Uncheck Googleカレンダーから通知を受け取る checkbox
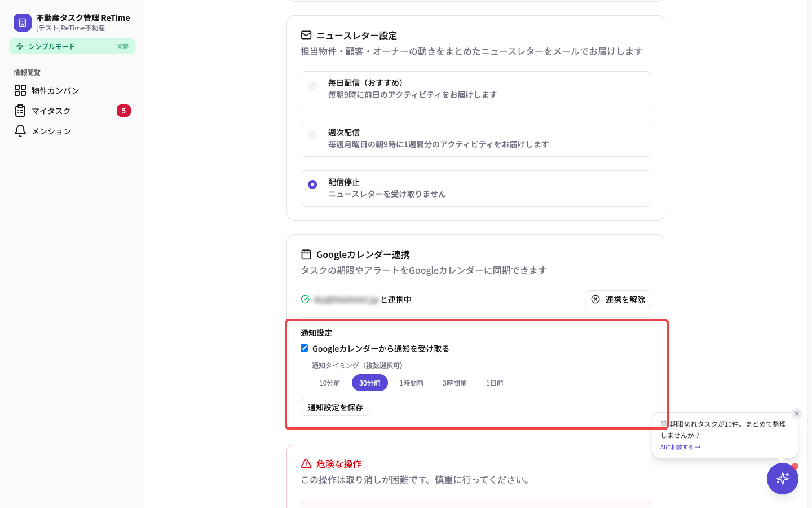Image resolution: width=812 pixels, height=508 pixels. point(304,348)
